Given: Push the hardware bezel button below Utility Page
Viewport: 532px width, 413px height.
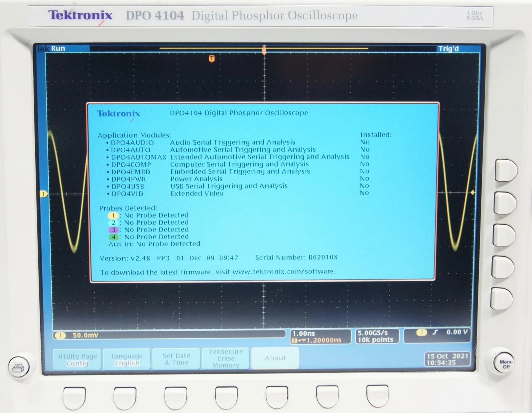Looking at the screenshot, I should coord(74,398).
